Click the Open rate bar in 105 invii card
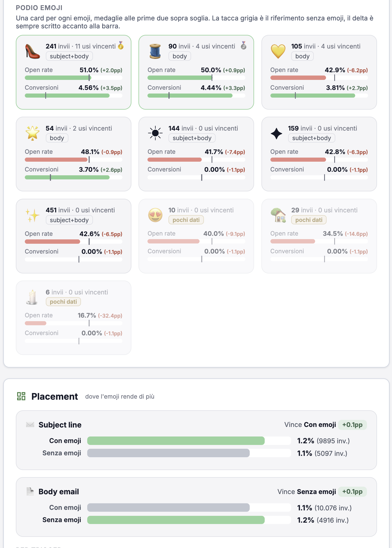Image resolution: width=392 pixels, height=548 pixels. tap(319, 78)
